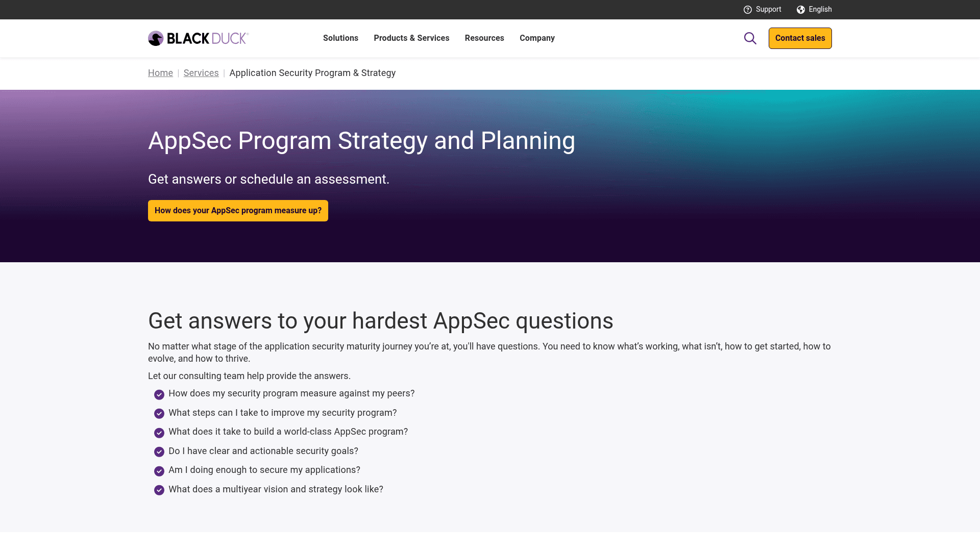Open the Company dropdown
Viewport: 980px width, 551px height.
(537, 38)
